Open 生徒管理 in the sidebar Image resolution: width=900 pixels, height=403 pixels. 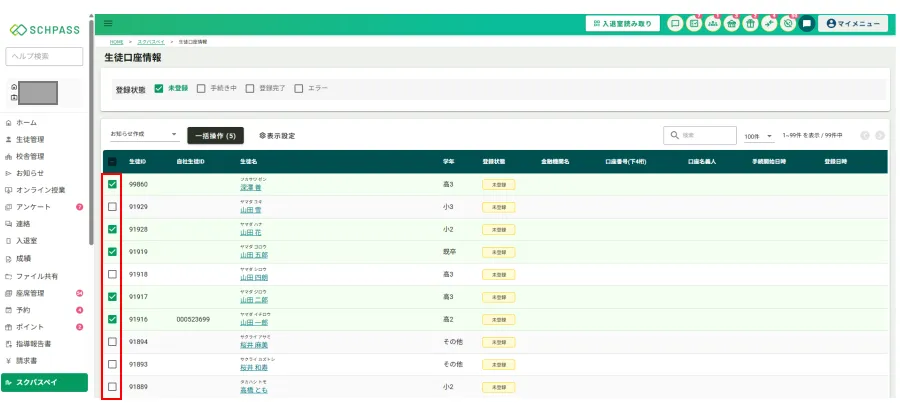coord(30,139)
